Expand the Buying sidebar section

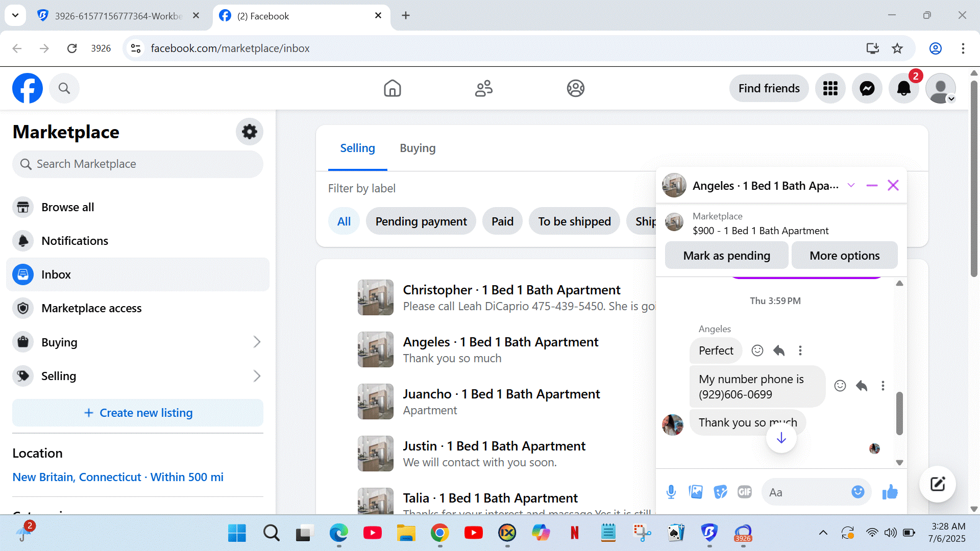pyautogui.click(x=257, y=342)
